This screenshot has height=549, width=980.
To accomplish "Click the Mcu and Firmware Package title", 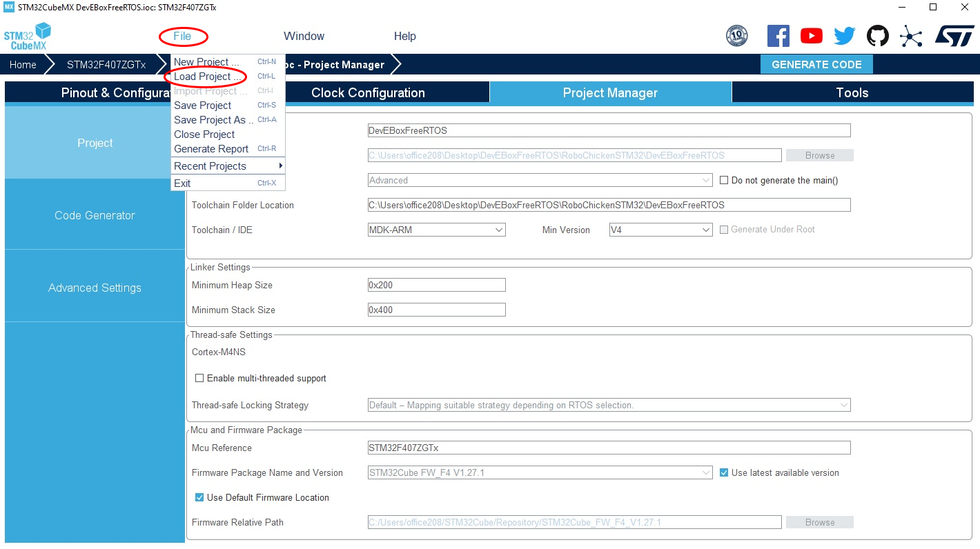I will click(246, 430).
